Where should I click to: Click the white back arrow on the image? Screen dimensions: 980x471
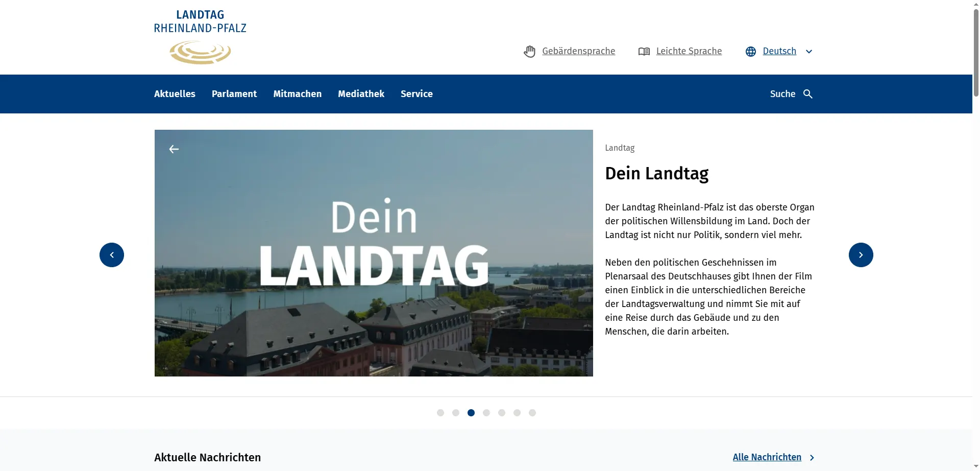click(174, 149)
